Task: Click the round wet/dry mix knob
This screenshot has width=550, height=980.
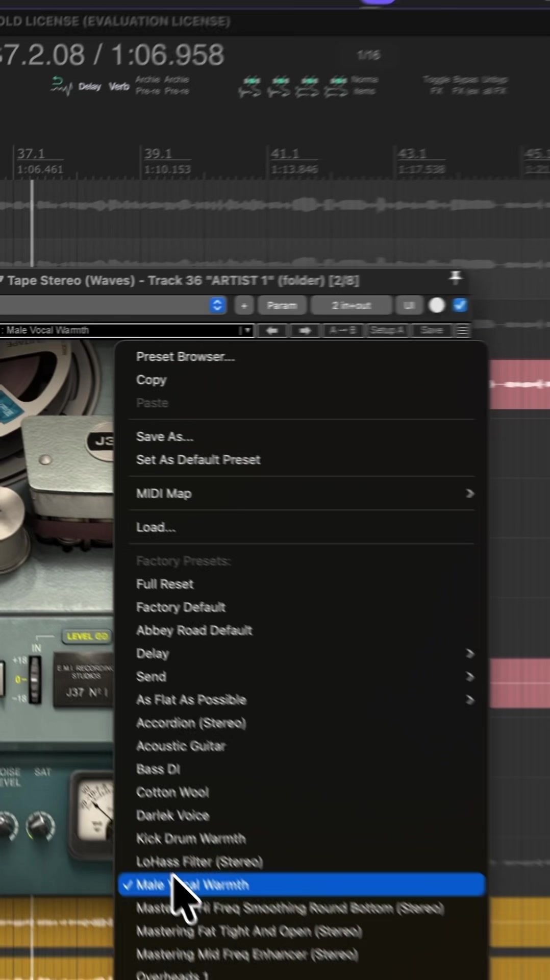Action: click(437, 305)
